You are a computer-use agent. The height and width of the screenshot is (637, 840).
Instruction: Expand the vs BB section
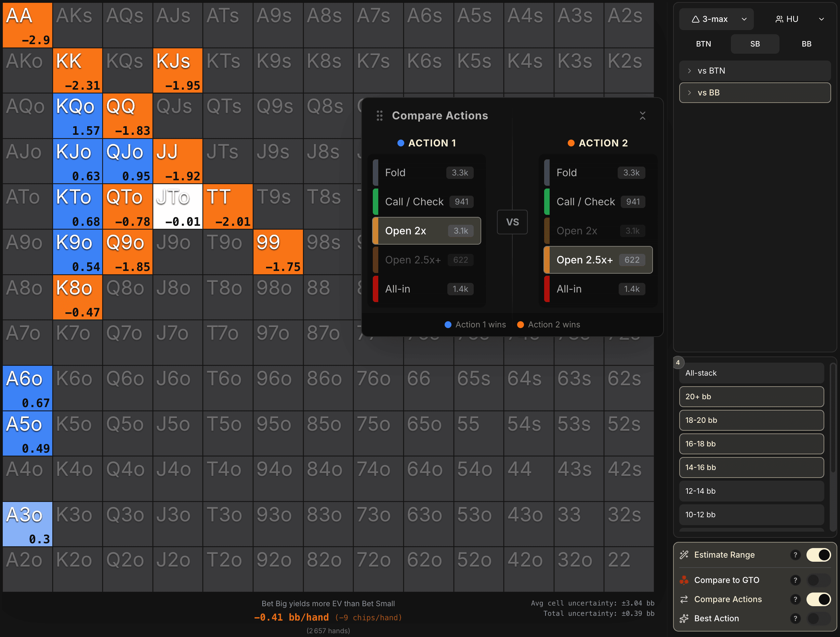tap(754, 93)
